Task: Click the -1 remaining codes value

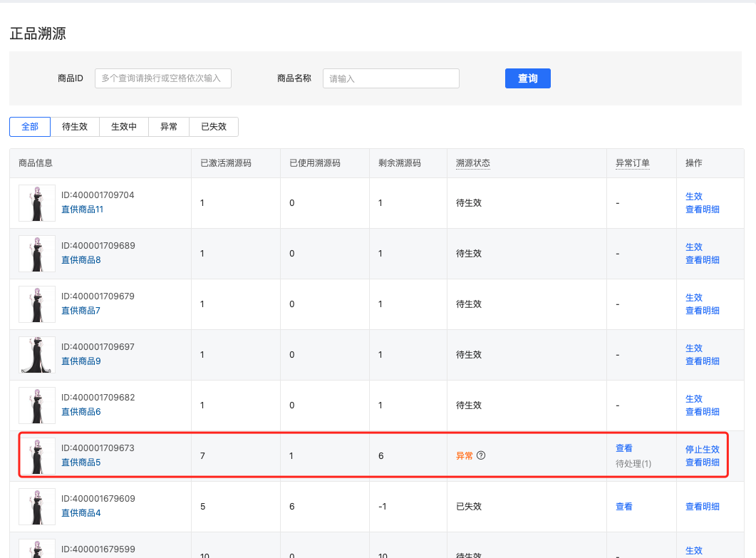Action: 383,507
